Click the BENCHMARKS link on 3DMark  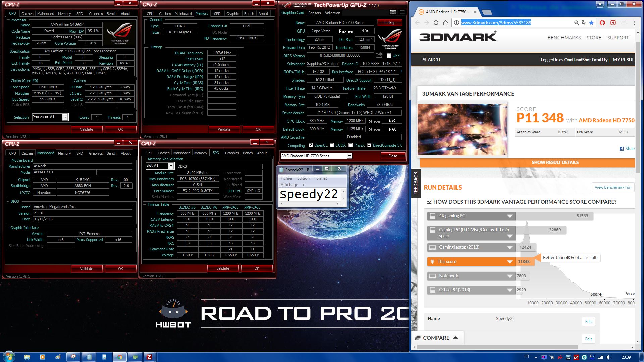564,38
